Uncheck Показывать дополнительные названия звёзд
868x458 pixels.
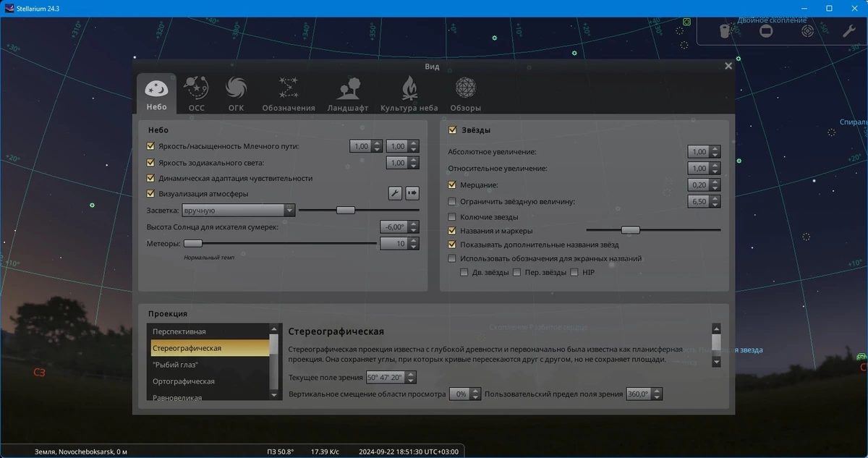point(453,245)
